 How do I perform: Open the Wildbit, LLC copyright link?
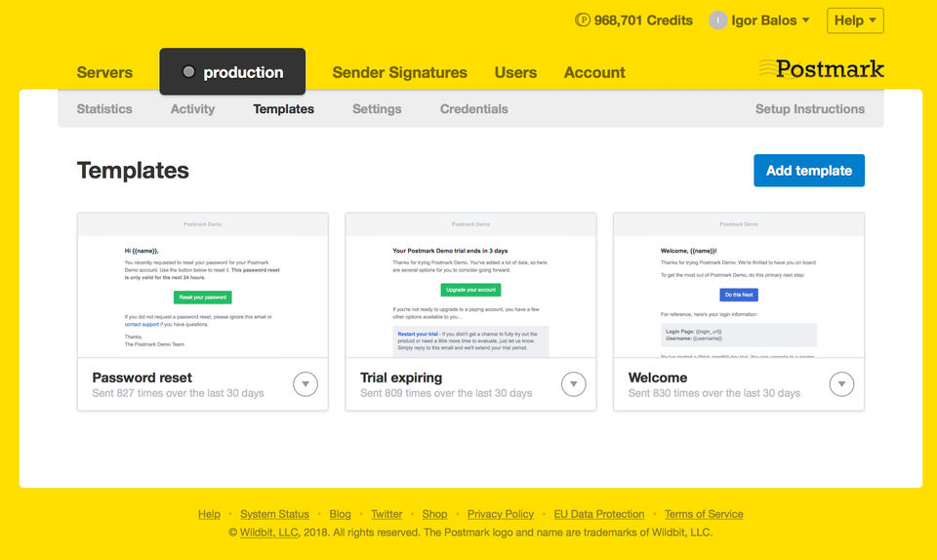coord(269,532)
